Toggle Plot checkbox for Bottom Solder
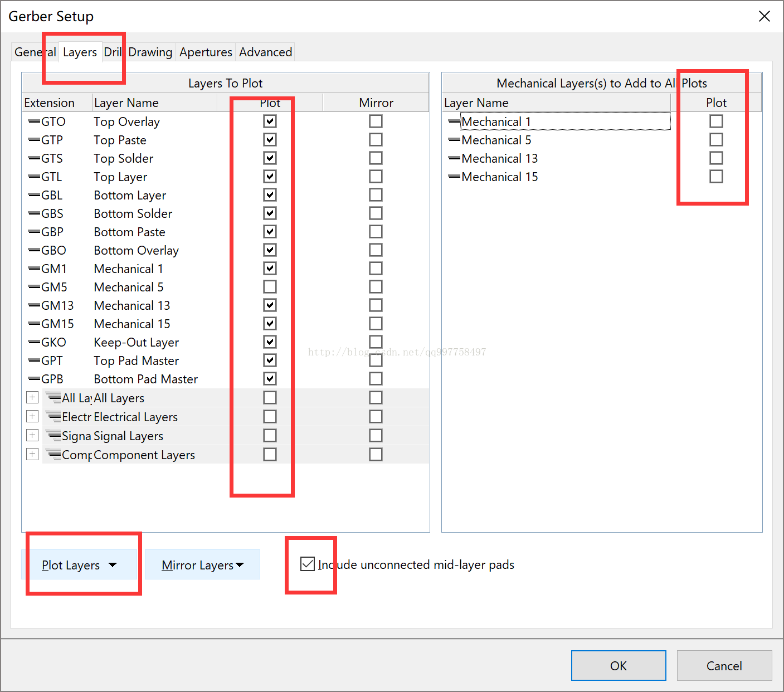The height and width of the screenshot is (692, 784). click(x=270, y=213)
